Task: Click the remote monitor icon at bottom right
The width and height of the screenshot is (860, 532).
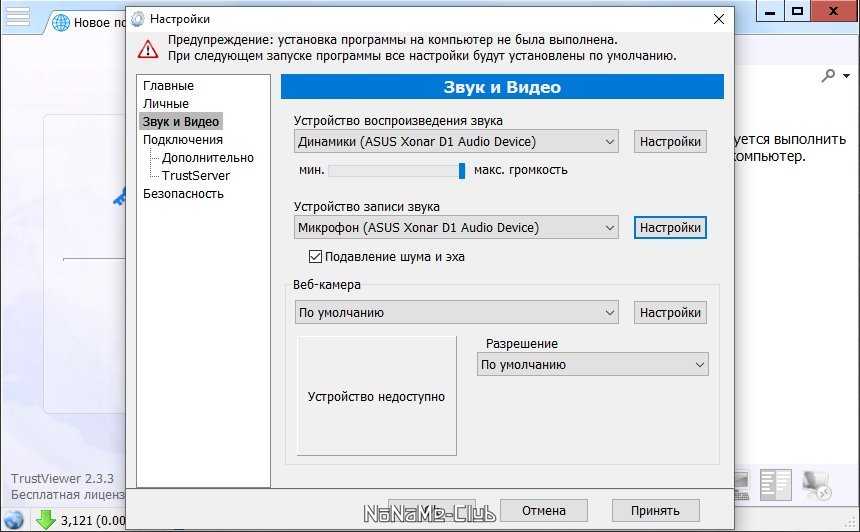Action: pyautogui.click(x=818, y=486)
